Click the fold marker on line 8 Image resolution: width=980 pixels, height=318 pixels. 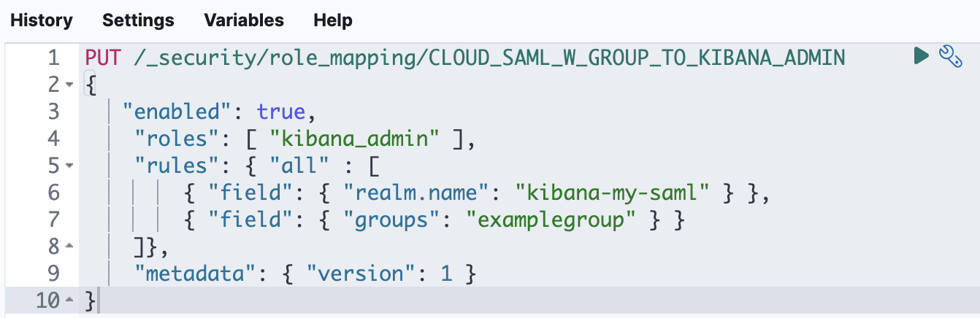(69, 247)
